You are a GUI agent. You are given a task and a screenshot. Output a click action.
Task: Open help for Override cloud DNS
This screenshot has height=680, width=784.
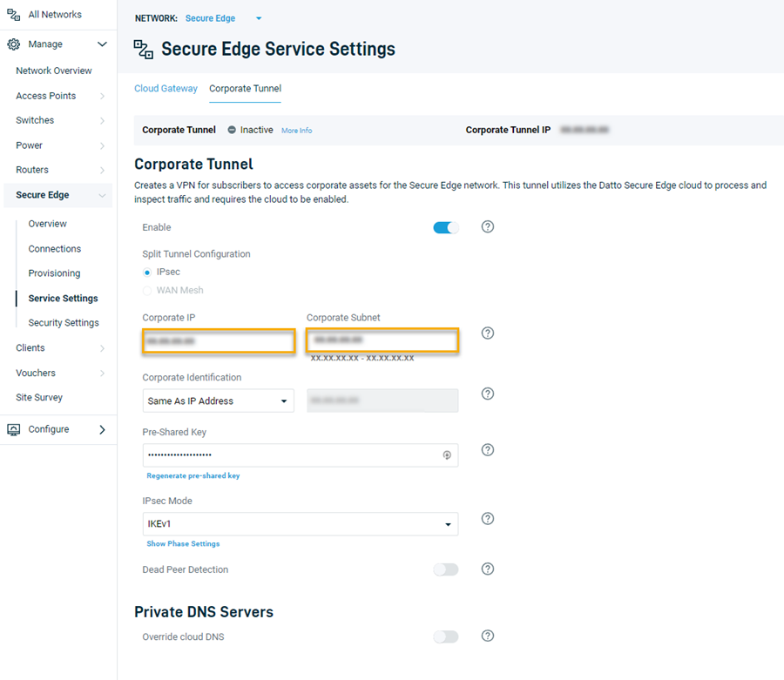(488, 636)
